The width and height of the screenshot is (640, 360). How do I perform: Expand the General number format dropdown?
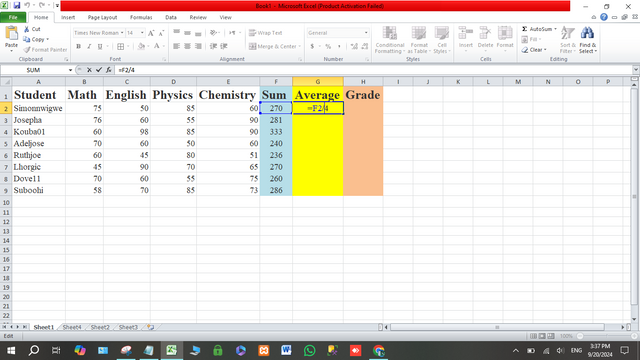coord(366,33)
